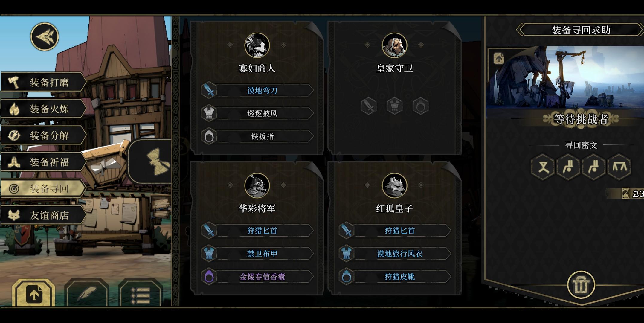Screen dimensions: 644x323
Task: Click the 皇家守卫 empty weapon slot
Action: (x=368, y=106)
